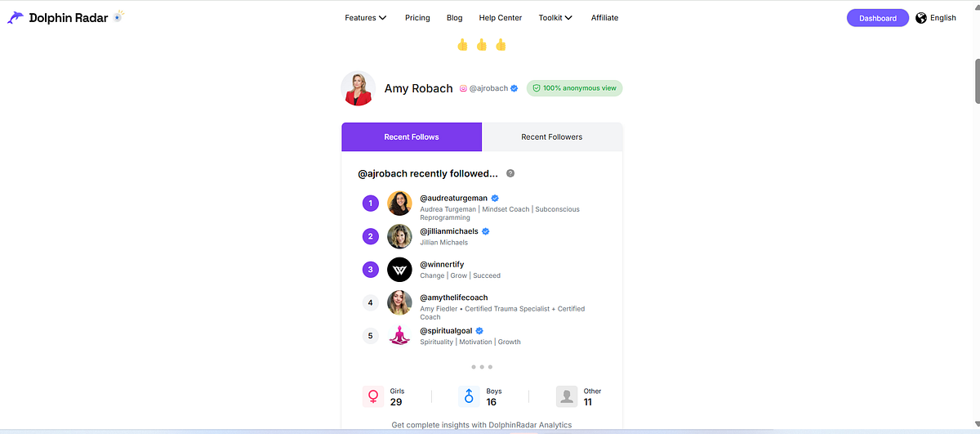The image size is (980, 434).
Task: Click the verified badge next to @ajrobach
Action: [514, 88]
